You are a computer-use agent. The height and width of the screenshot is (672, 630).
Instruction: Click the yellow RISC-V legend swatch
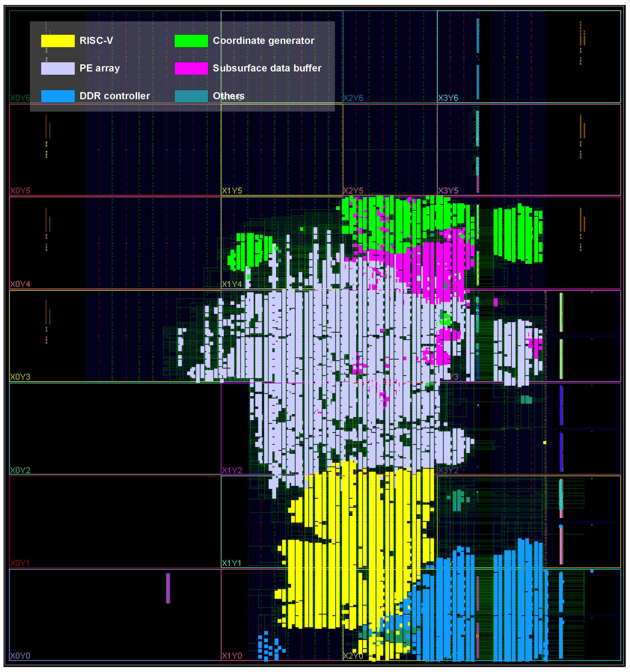58,41
